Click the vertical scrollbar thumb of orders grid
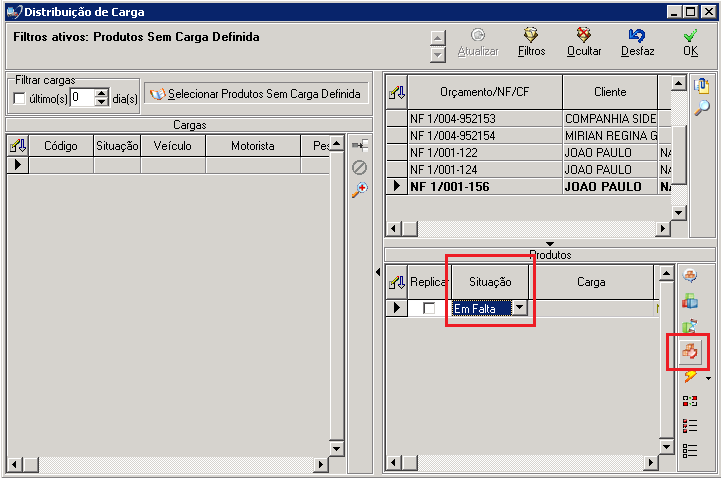Image resolution: width=721 pixels, height=478 pixels. 679,154
